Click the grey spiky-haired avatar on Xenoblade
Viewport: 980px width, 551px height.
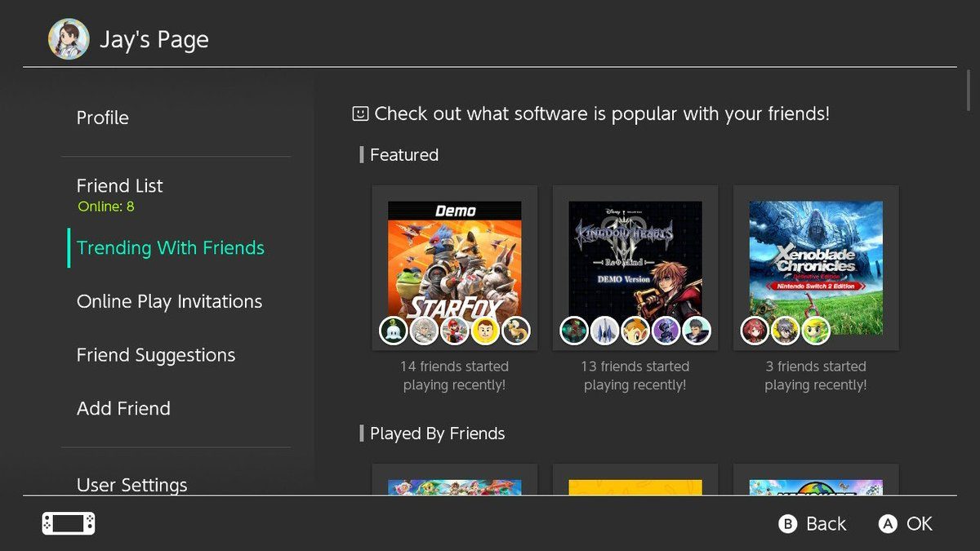tap(786, 331)
